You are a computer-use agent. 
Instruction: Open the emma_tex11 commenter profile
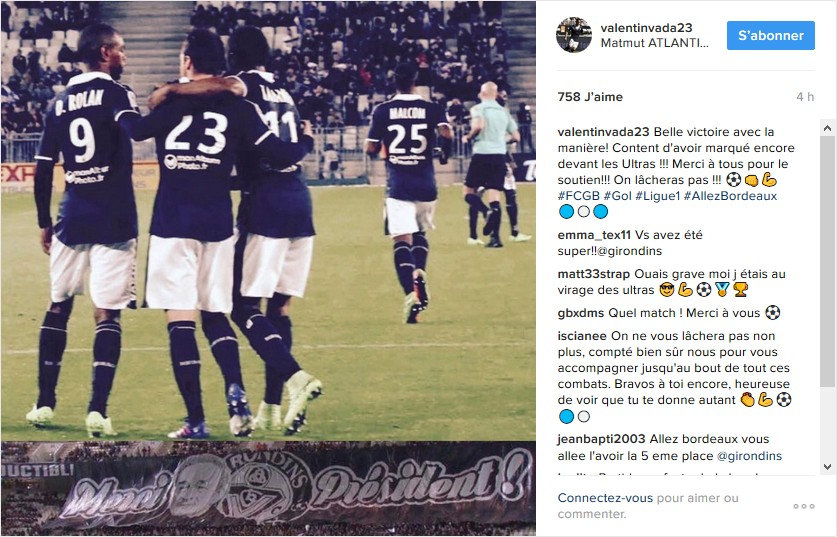pos(594,235)
